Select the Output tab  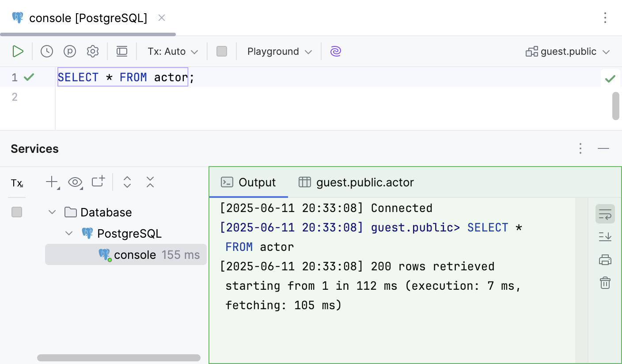[x=249, y=182]
